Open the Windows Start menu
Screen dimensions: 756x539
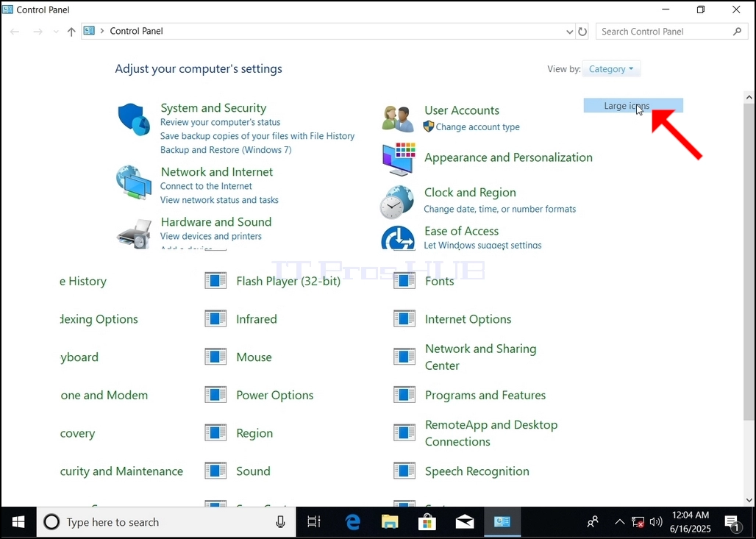coord(18,522)
